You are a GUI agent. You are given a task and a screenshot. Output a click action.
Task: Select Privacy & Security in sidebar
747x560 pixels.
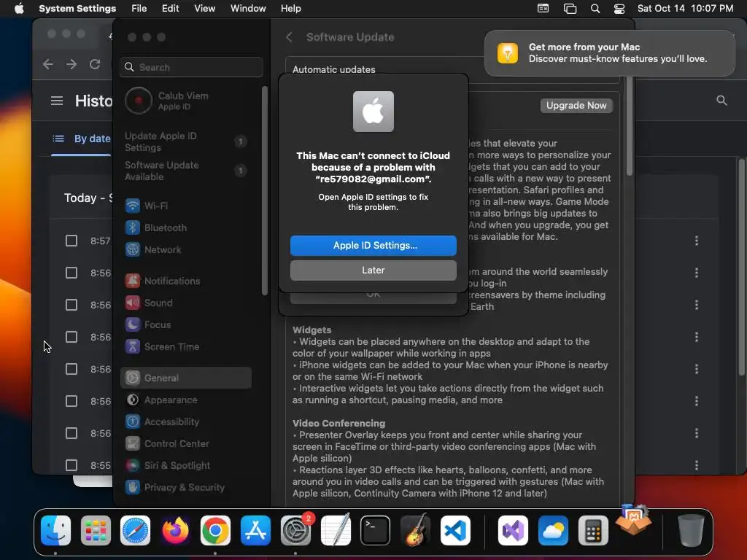pyautogui.click(x=186, y=488)
